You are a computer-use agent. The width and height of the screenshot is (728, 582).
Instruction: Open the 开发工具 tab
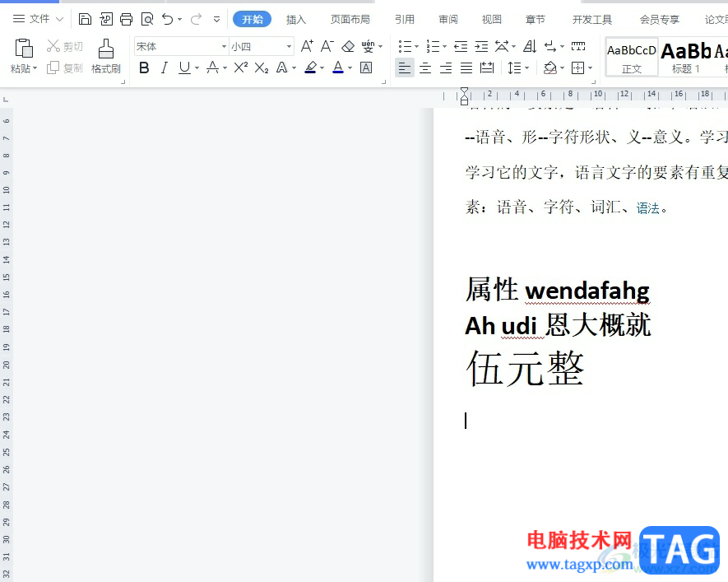[592, 20]
